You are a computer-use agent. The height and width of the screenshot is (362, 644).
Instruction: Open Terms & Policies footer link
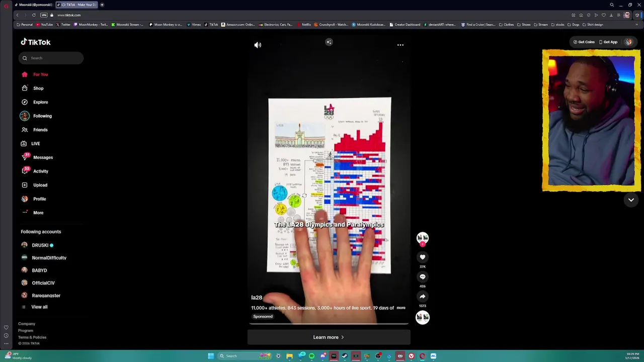click(32, 337)
